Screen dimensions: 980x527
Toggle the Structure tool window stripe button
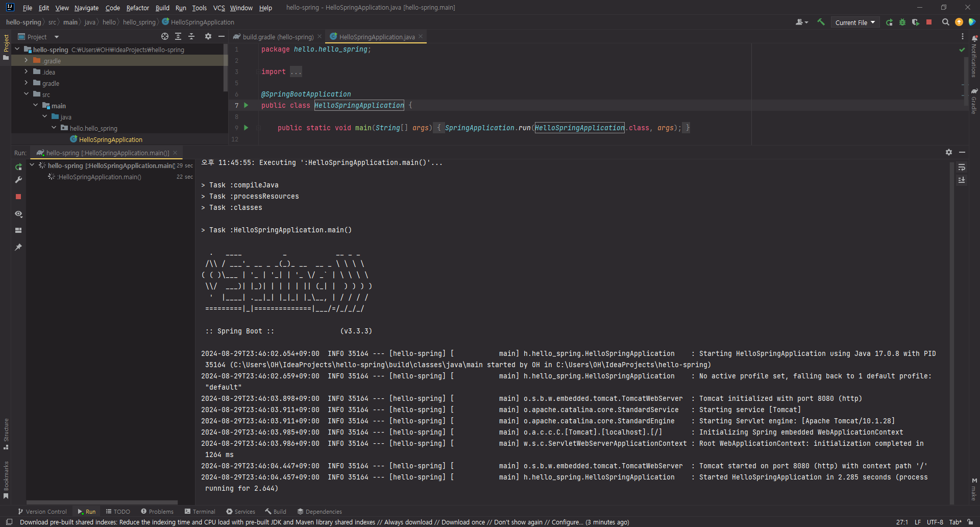coord(6,434)
